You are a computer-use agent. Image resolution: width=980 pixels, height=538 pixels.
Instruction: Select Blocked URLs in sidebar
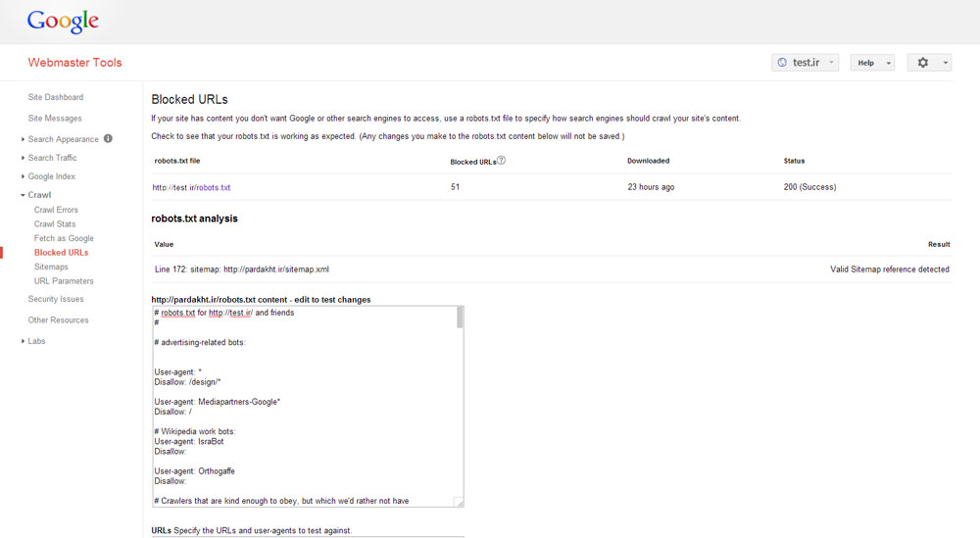pos(61,253)
